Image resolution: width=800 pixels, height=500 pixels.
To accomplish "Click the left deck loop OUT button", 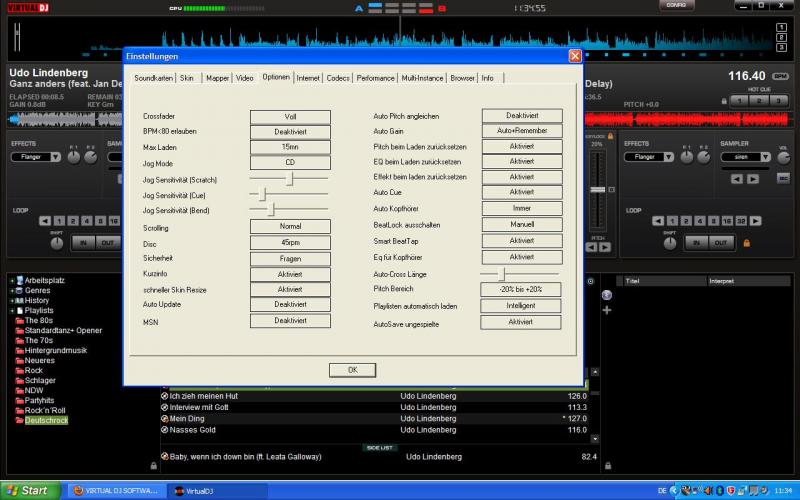I will point(108,243).
